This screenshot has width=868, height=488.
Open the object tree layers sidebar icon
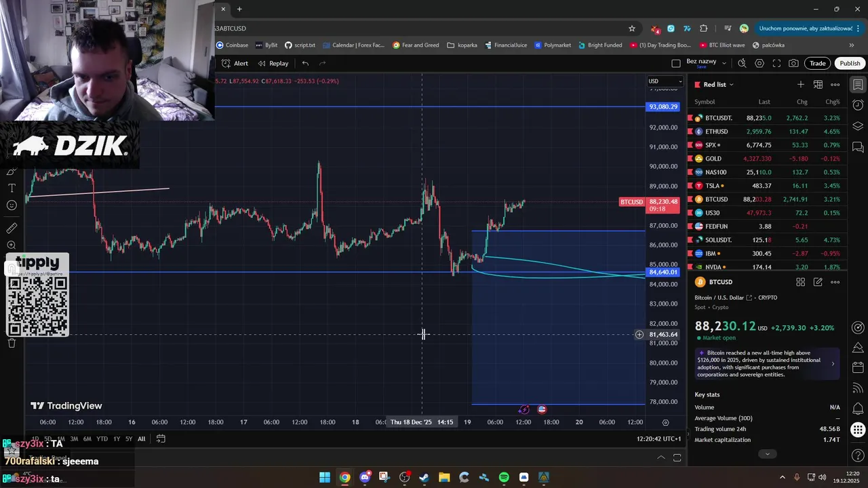858,126
